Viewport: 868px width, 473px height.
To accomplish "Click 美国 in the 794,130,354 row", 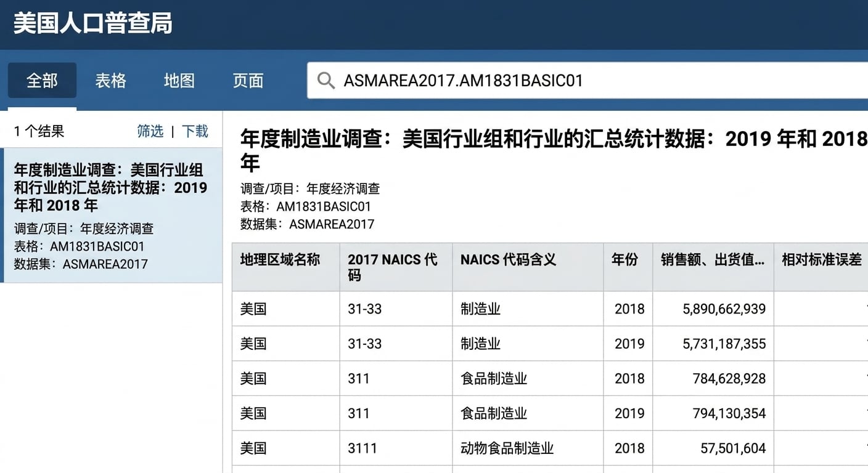I will click(x=253, y=413).
